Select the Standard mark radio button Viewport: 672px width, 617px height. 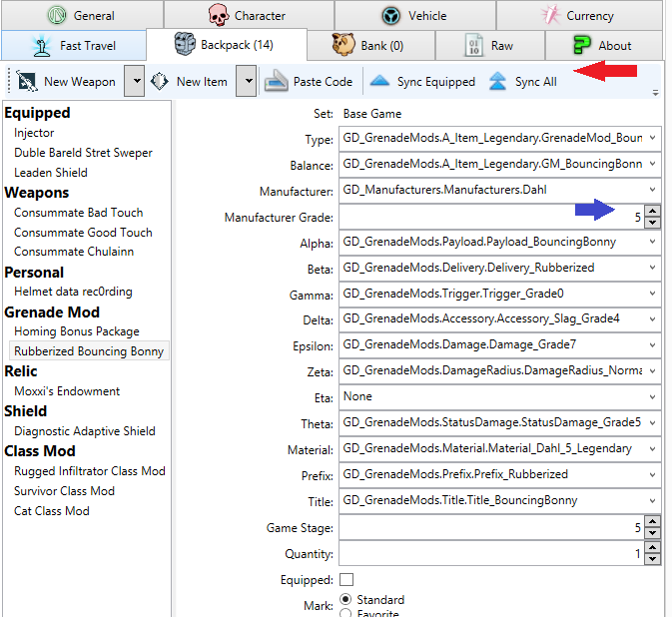point(345,599)
